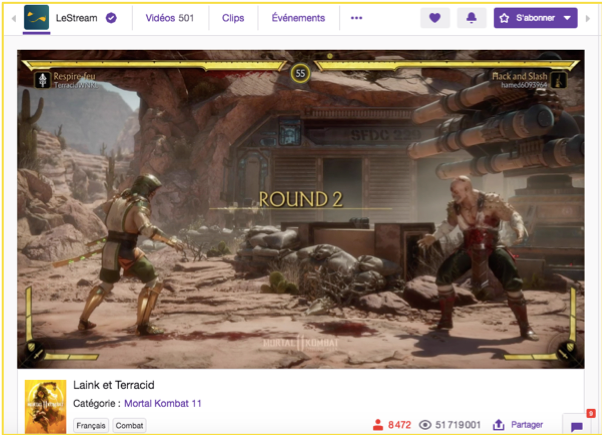Open the Vidéos 501 tab

coord(170,18)
